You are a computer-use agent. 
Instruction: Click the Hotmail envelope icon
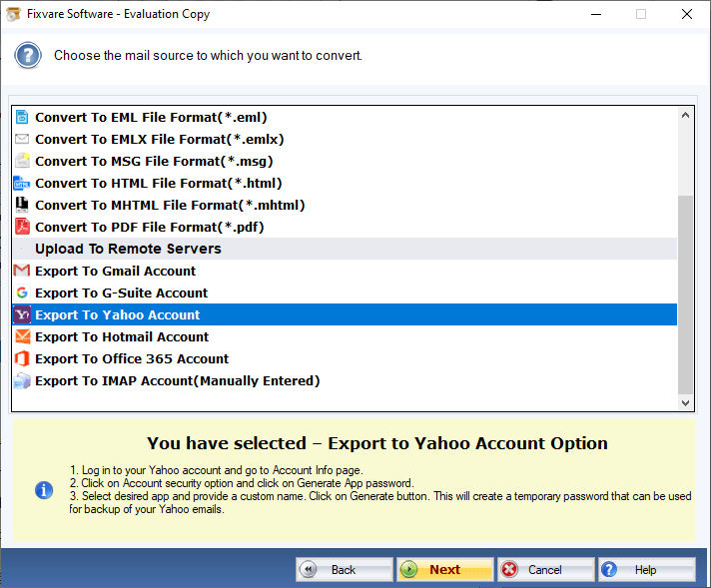coord(22,336)
